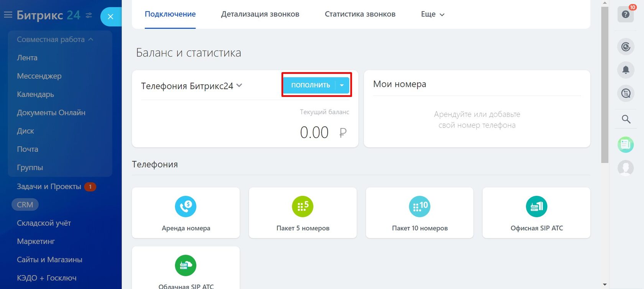
Task: Open menu settings sliders icon beside logo
Action: [x=89, y=15]
